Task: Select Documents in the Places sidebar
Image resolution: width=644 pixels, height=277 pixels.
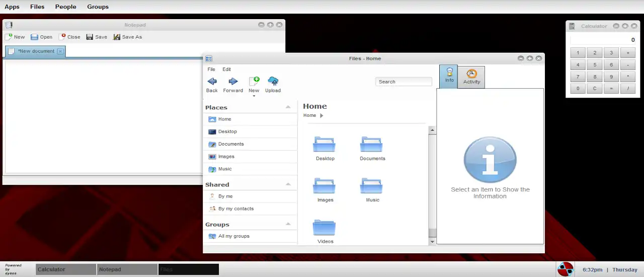Action: coord(251,144)
